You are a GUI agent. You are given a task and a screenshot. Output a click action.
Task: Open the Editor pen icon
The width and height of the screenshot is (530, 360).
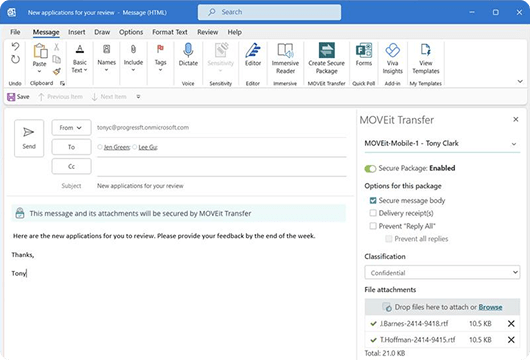pyautogui.click(x=253, y=50)
